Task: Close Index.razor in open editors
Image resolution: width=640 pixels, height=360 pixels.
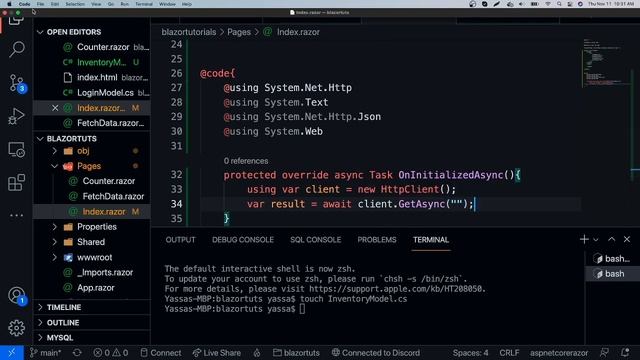Action: 55,108
